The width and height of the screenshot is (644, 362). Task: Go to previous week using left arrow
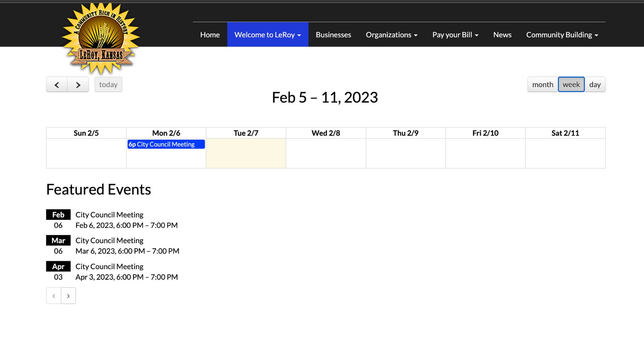(57, 85)
